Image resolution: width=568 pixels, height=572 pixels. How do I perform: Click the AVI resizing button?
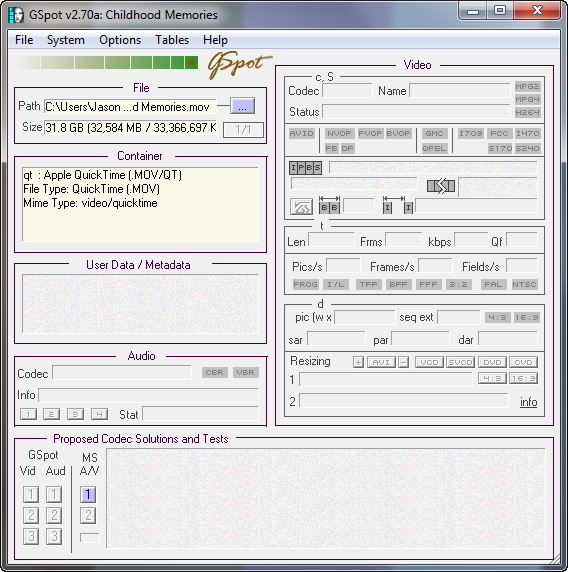tap(381, 362)
